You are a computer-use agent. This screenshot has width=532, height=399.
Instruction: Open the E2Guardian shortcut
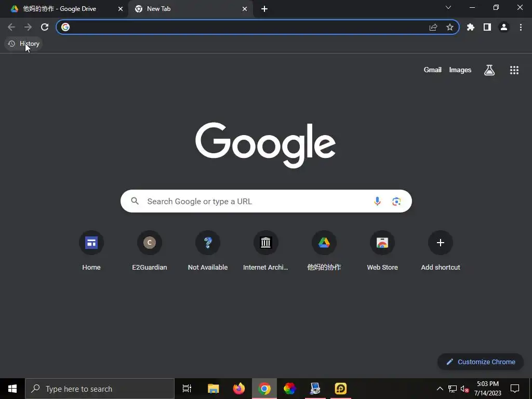[x=150, y=250]
